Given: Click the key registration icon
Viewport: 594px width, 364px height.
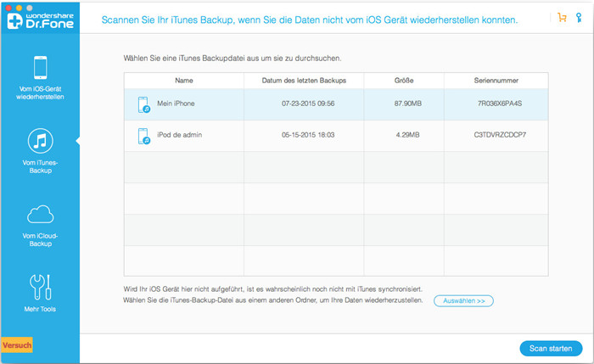Looking at the screenshot, I should (x=579, y=18).
